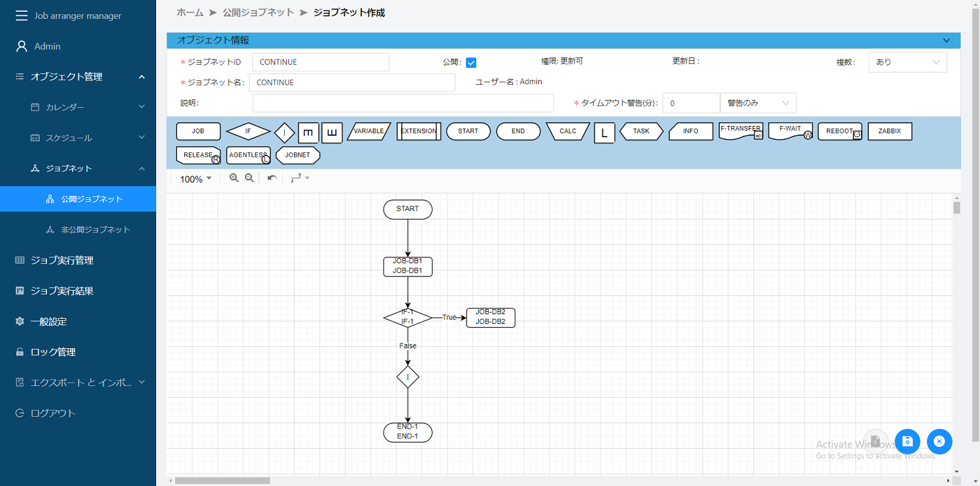
Task: Open the ロック管理 sidebar menu
Action: pos(52,351)
